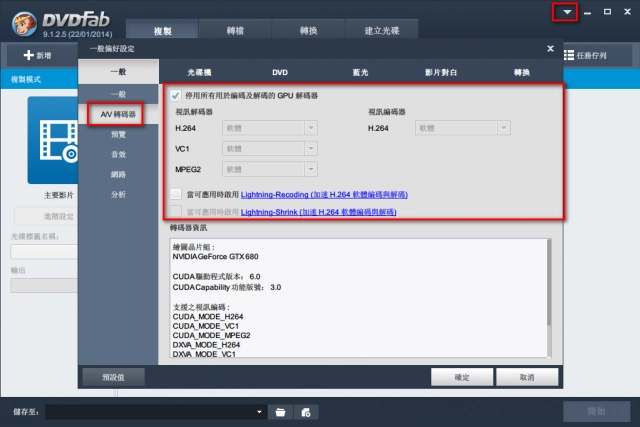The width and height of the screenshot is (640, 427).
Task: Open the 影片對白 settings tab
Action: click(x=441, y=73)
